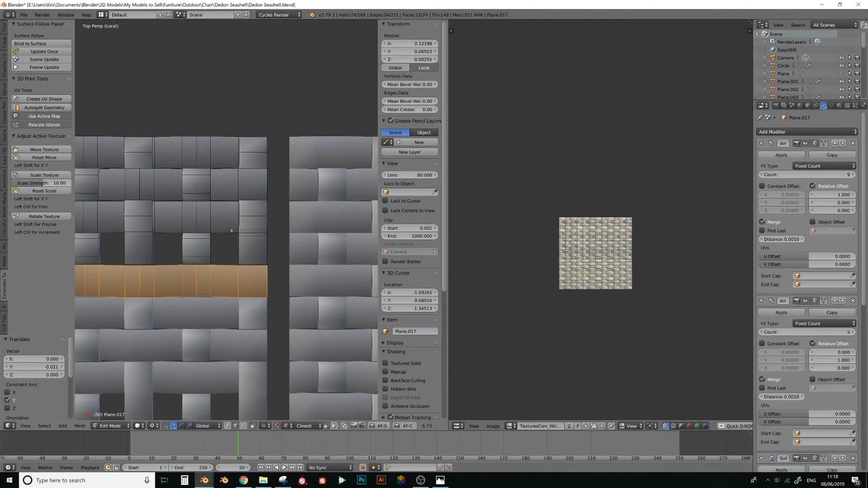Switch transform panel to Global
868x488 pixels.
[x=395, y=68]
